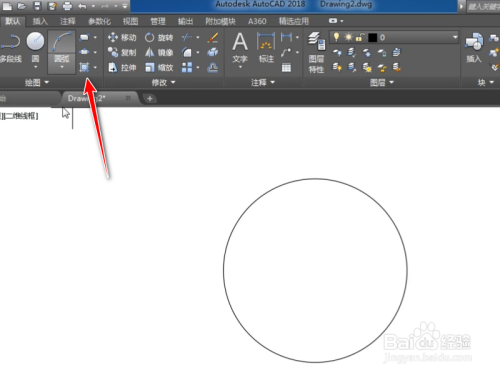The height and width of the screenshot is (375, 500).
Task: Choose the Scale (缩放) tool
Action: (159, 68)
